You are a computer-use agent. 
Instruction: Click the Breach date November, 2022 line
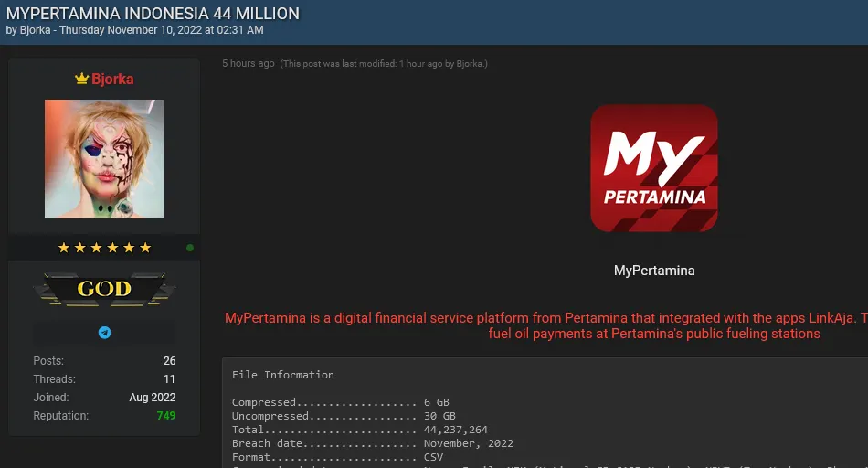[373, 443]
